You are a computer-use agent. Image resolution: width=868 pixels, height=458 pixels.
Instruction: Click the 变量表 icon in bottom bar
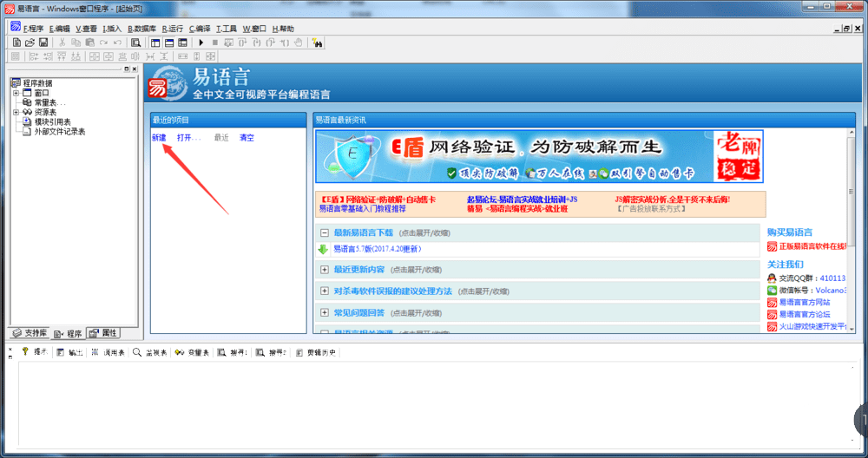coord(180,352)
